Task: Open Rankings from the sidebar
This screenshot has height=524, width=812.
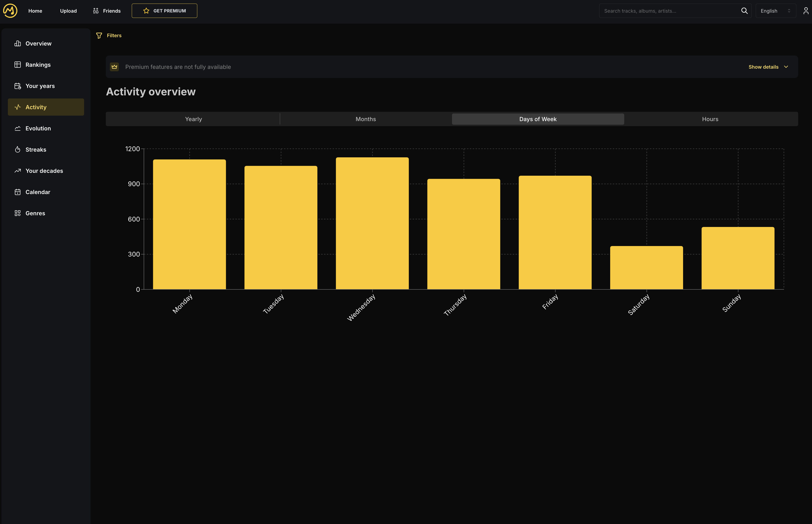Action: (x=38, y=65)
